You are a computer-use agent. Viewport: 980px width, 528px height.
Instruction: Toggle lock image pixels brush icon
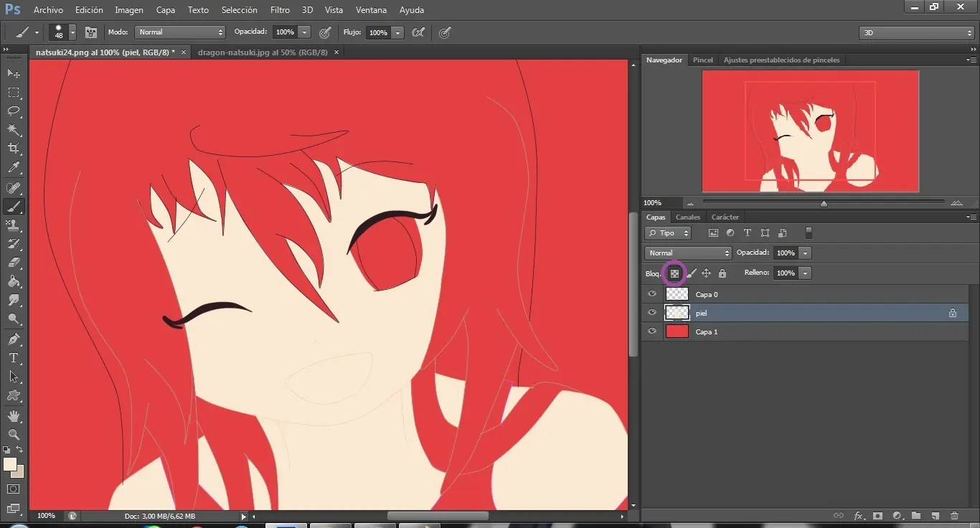692,273
